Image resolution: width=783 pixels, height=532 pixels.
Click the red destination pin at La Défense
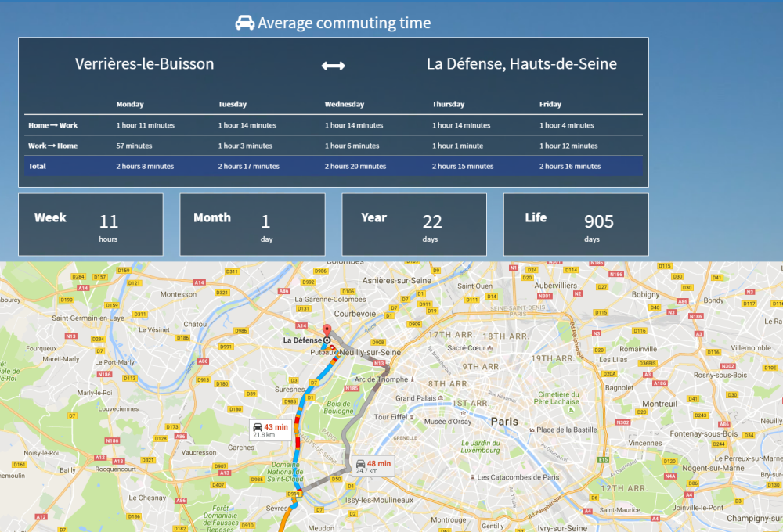[327, 330]
